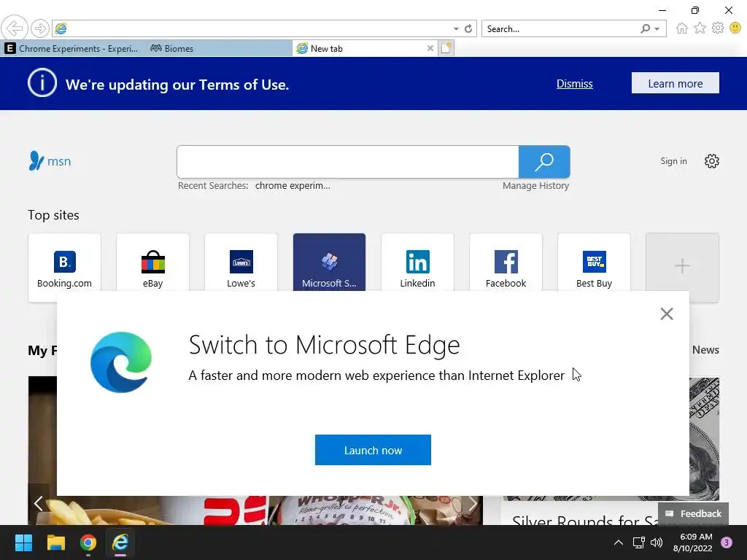Open the Silver Rounds article headline

[584, 519]
